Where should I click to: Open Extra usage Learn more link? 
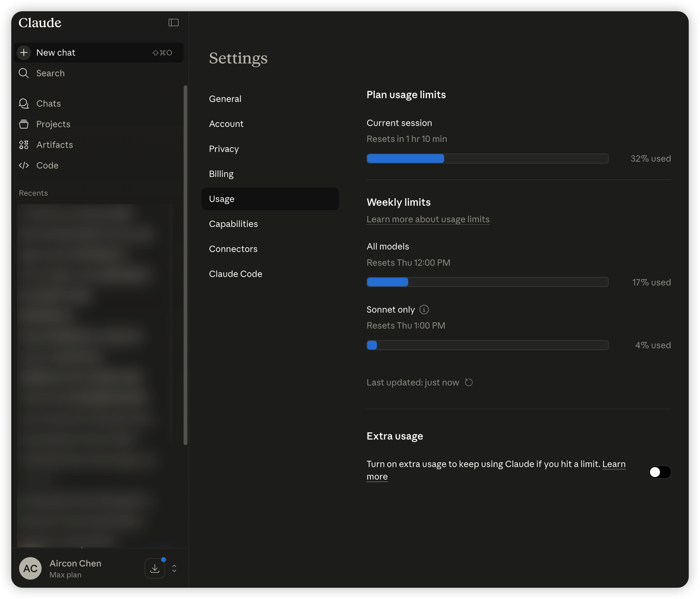tap(613, 464)
